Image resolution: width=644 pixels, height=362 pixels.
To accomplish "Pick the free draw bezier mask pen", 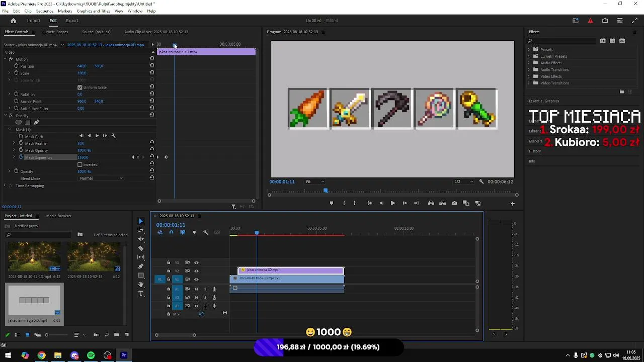I will 36,122.
